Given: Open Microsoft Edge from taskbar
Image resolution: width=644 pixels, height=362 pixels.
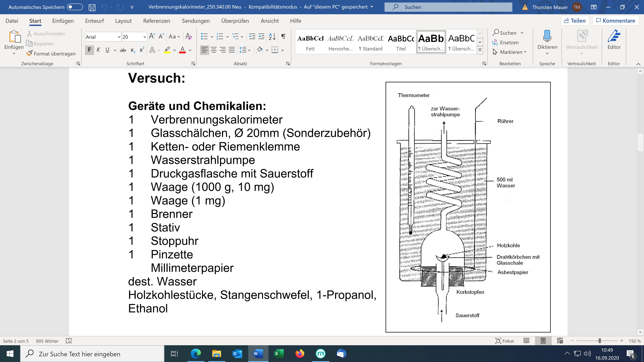Looking at the screenshot, I should tap(196, 354).
